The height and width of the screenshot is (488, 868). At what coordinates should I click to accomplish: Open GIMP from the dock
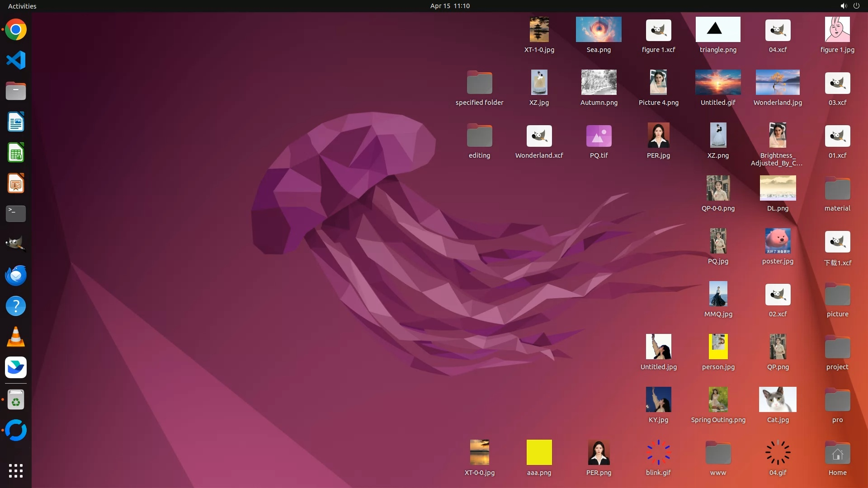coord(16,244)
